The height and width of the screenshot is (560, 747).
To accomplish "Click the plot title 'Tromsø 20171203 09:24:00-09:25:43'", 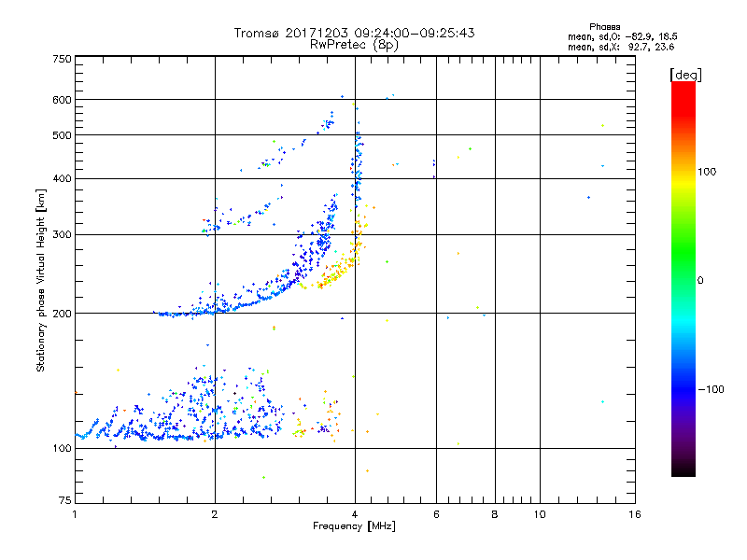I will tap(354, 33).
